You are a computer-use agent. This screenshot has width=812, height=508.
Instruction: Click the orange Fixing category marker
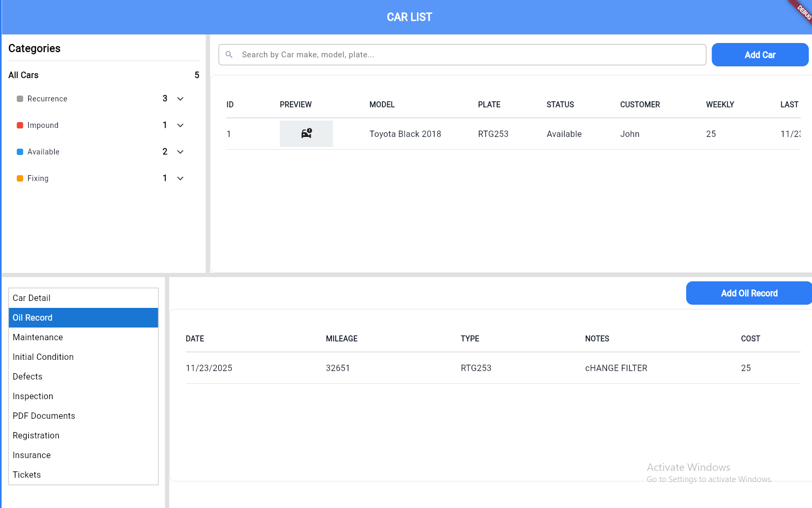(20, 178)
